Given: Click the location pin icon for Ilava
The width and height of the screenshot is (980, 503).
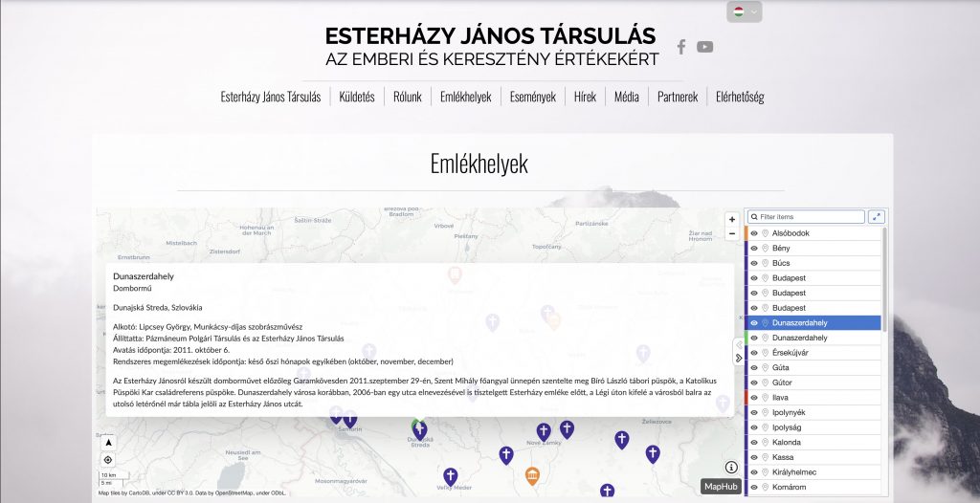Looking at the screenshot, I should [765, 398].
